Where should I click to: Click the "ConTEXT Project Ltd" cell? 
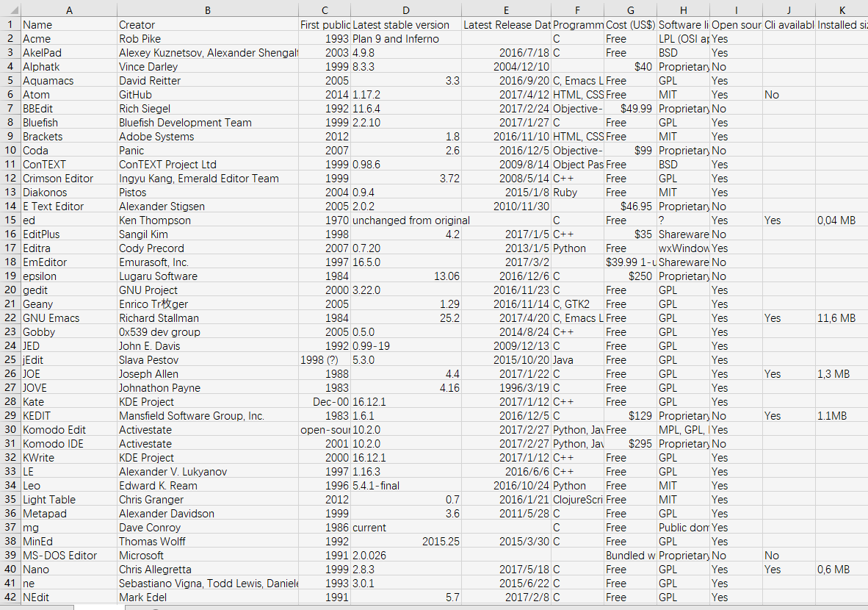[208, 165]
